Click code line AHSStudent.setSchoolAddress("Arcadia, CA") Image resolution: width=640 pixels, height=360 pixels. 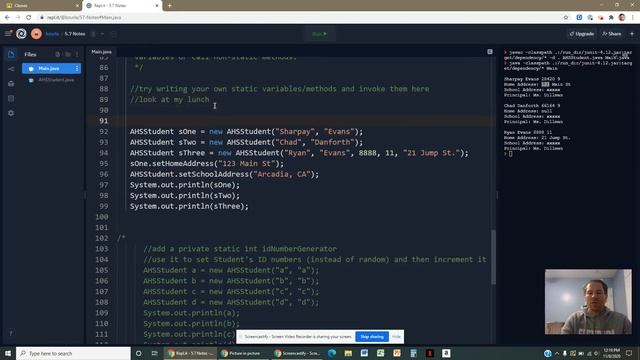[224, 174]
